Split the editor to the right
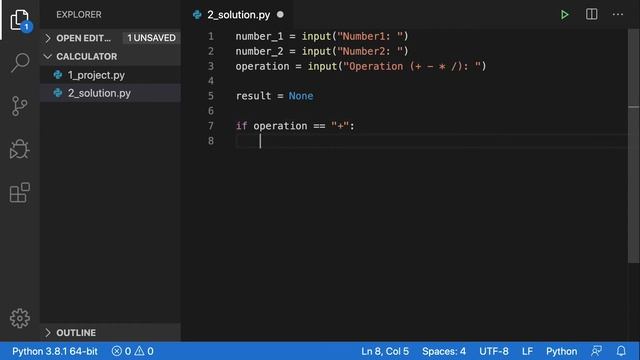640x360 pixels. (x=591, y=14)
